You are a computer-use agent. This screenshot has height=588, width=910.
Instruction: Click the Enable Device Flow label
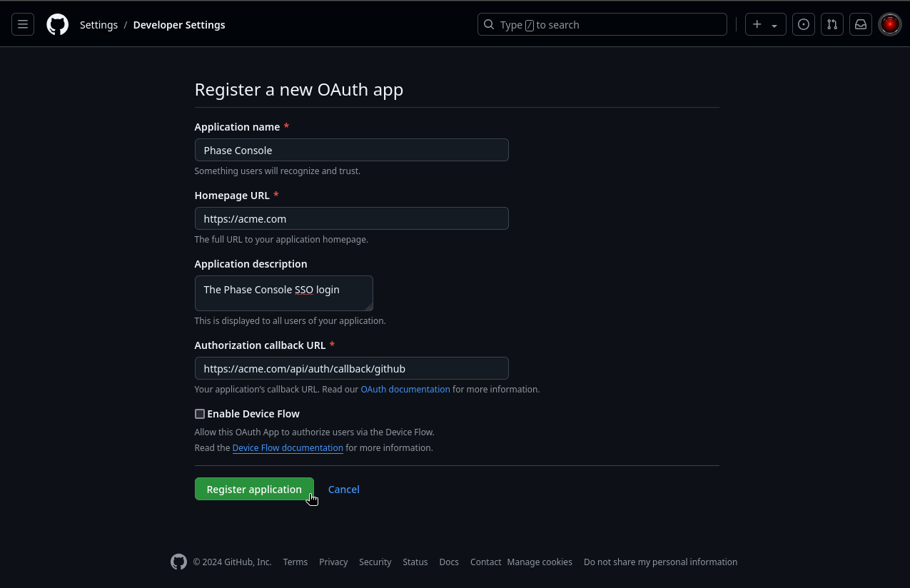pyautogui.click(x=253, y=414)
